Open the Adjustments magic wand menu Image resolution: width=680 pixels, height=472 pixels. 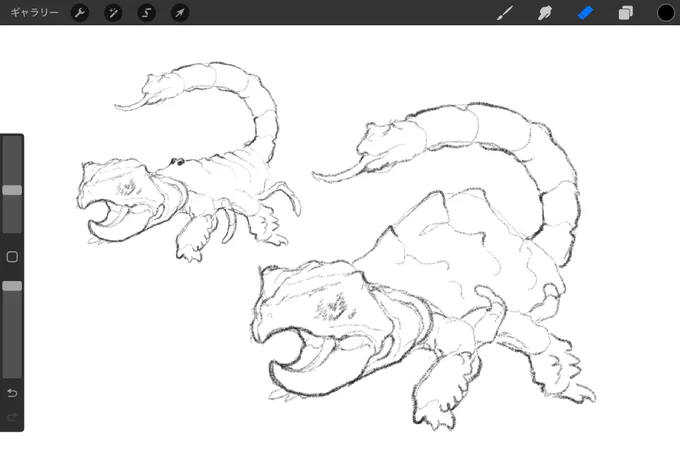pyautogui.click(x=113, y=13)
